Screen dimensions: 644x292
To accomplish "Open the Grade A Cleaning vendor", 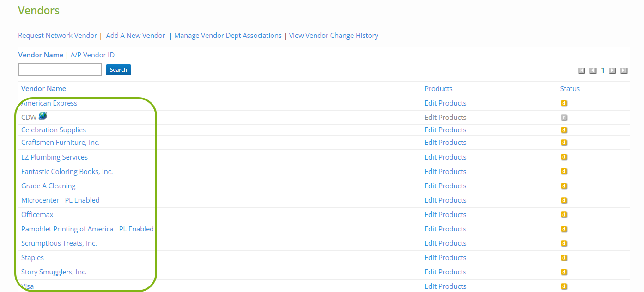I will 49,186.
